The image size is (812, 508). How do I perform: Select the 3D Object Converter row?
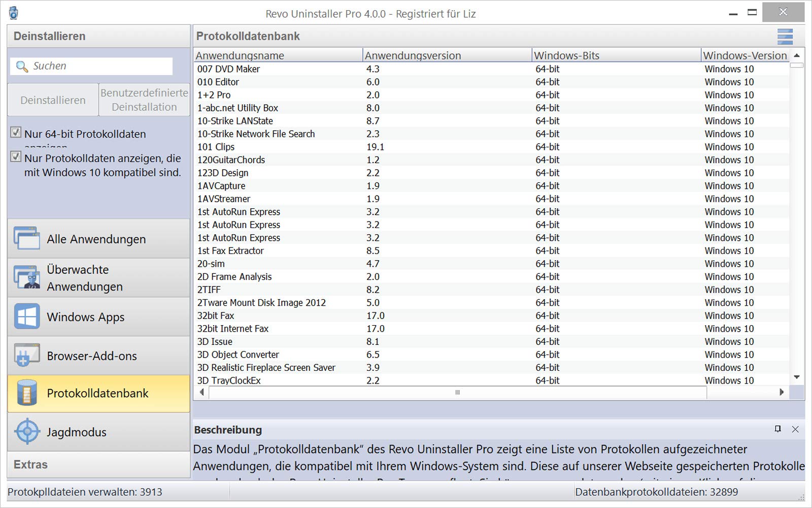coord(491,355)
